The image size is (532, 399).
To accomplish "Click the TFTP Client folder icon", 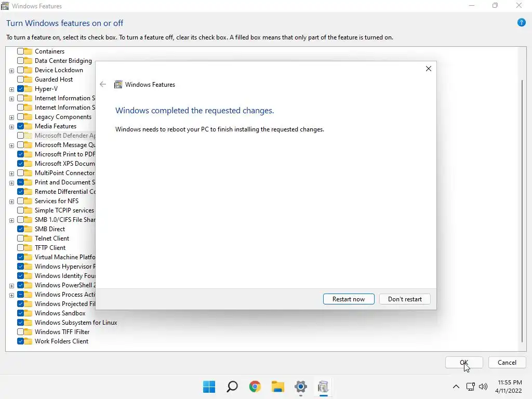I will point(28,248).
